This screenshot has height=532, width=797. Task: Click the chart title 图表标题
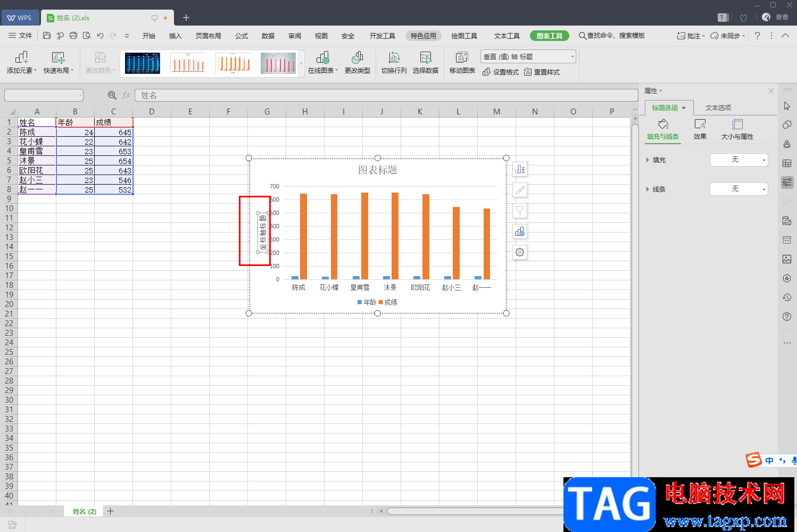click(x=377, y=170)
